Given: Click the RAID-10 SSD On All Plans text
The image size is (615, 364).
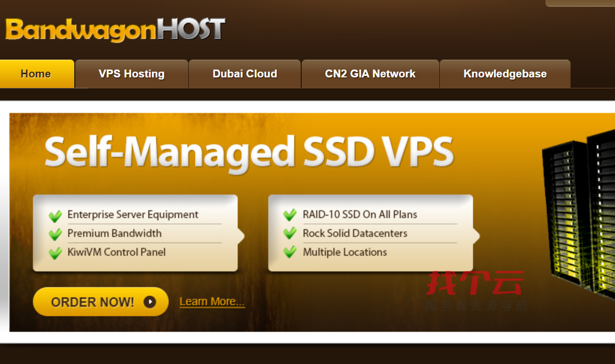Looking at the screenshot, I should click(x=360, y=214).
